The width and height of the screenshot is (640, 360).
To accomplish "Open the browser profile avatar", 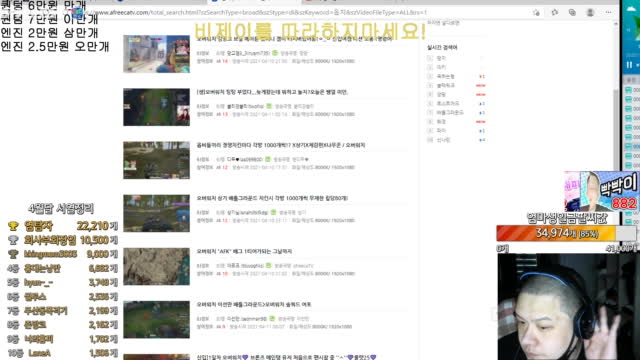I will tap(590, 13).
